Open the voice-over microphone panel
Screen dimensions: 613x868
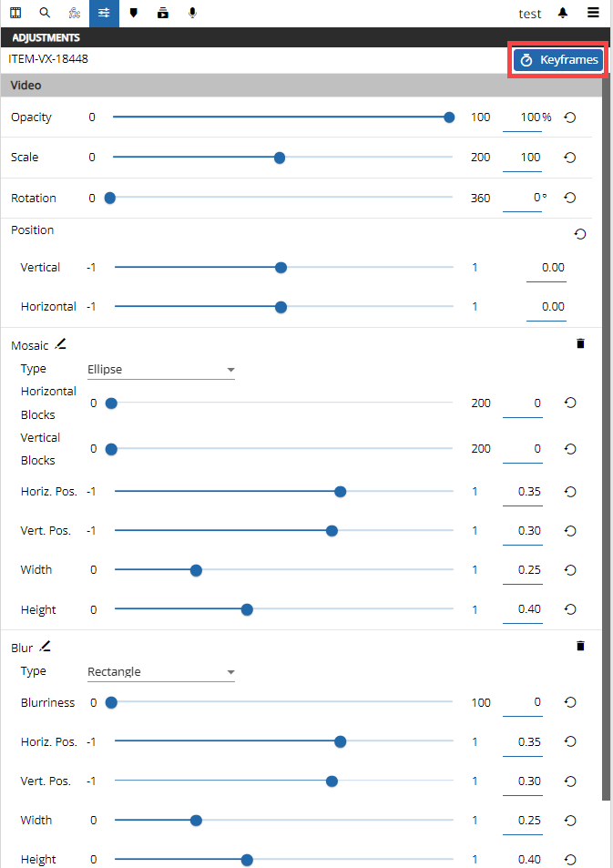pos(192,14)
